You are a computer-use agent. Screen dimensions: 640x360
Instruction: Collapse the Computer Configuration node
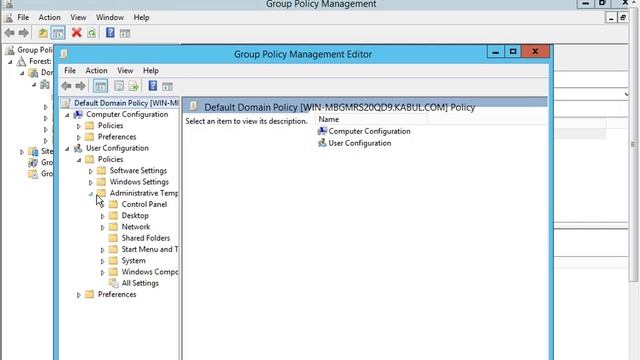67,115
